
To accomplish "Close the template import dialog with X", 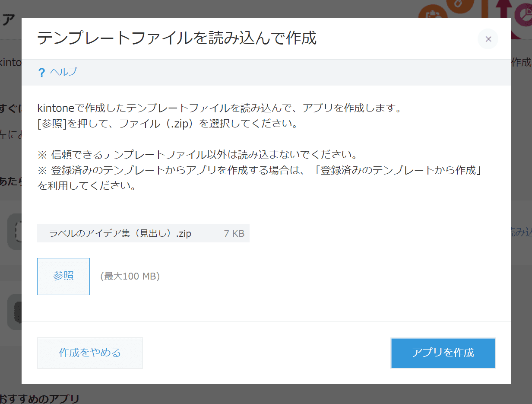I will click(488, 39).
